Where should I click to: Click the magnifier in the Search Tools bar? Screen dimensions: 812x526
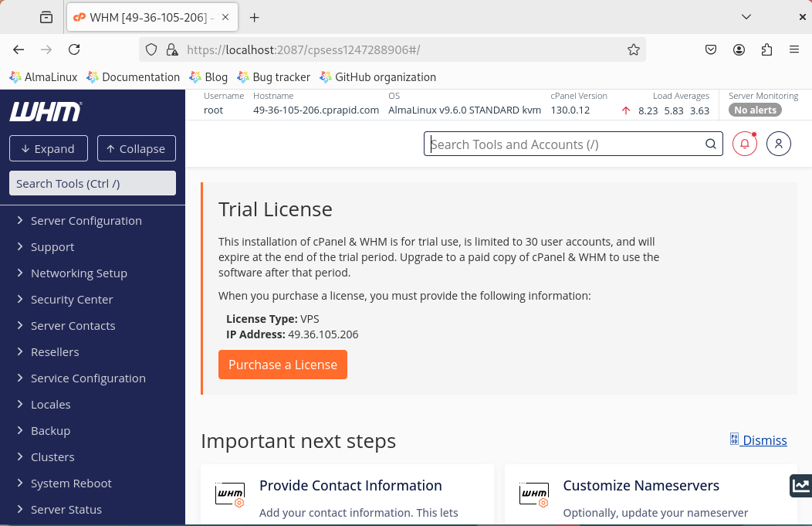point(709,144)
